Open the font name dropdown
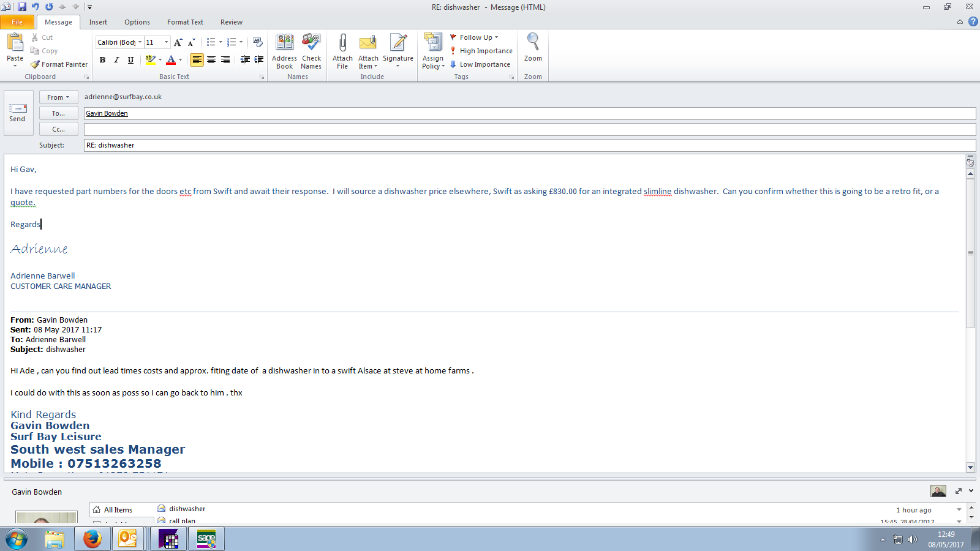 pos(140,42)
